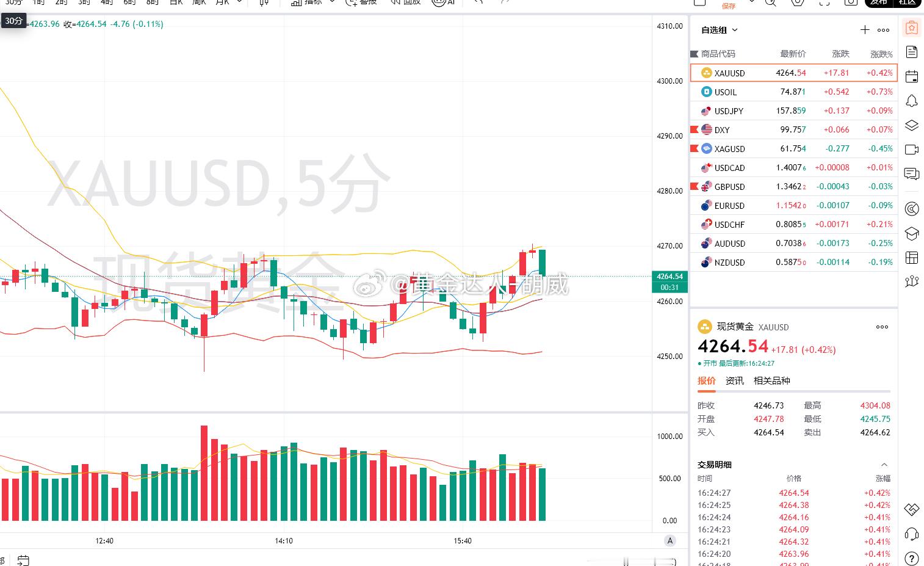The width and height of the screenshot is (924, 566).
Task: Select the EURUSD symbol name
Action: click(x=730, y=206)
